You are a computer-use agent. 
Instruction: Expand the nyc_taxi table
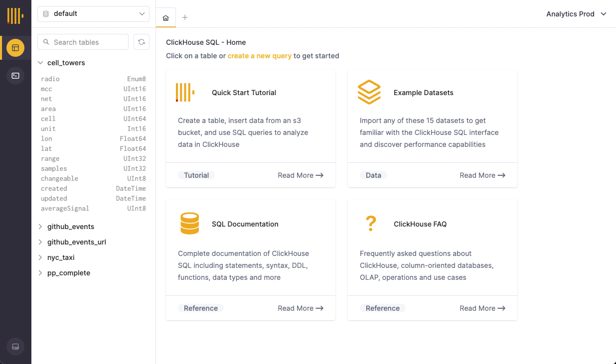click(41, 257)
